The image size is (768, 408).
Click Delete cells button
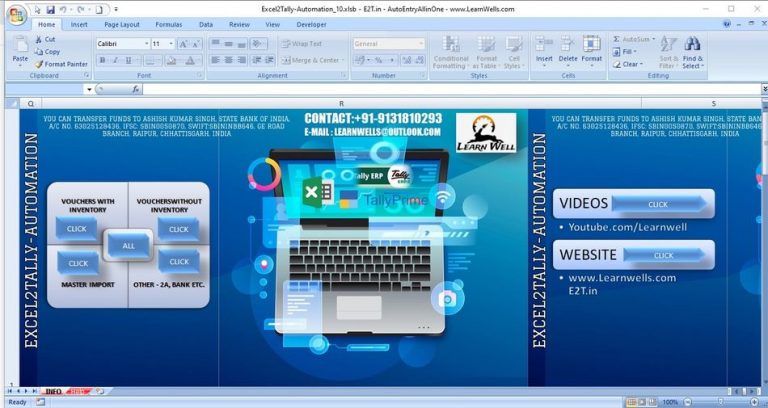(568, 52)
